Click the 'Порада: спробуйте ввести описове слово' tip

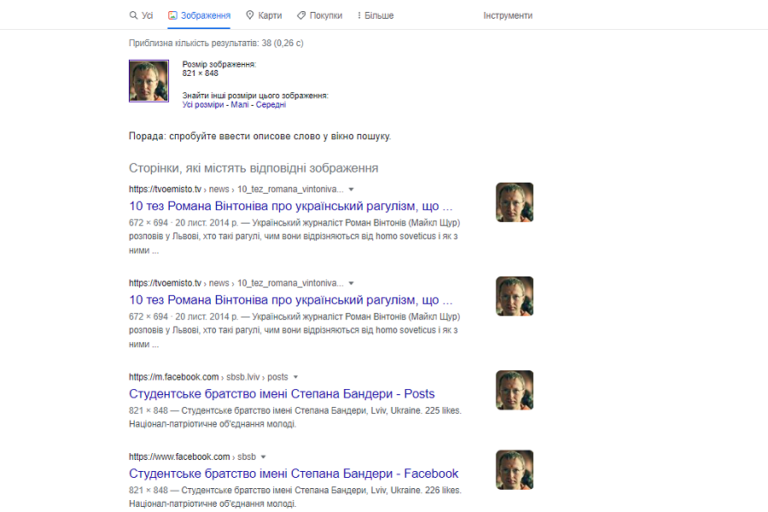pos(260,136)
